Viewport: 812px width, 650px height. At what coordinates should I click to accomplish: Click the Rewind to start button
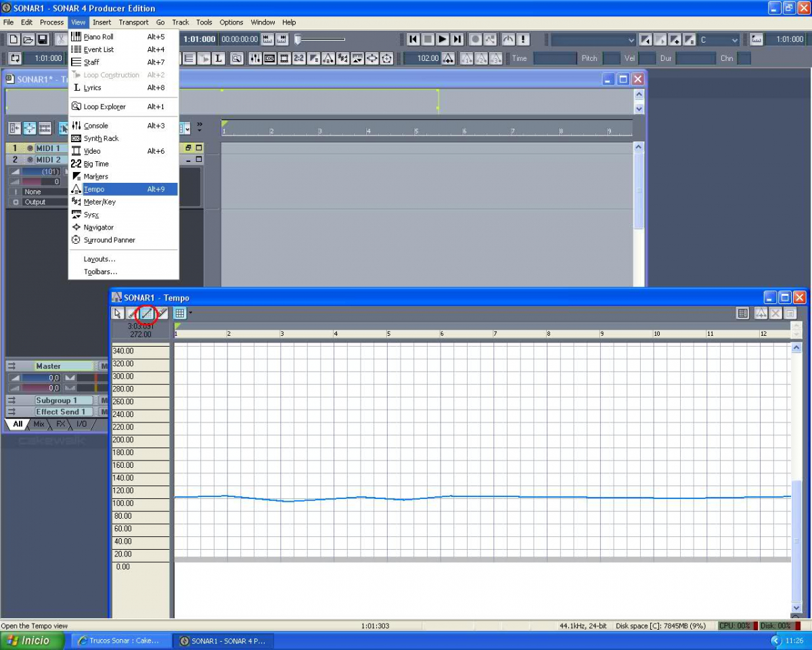tap(413, 40)
